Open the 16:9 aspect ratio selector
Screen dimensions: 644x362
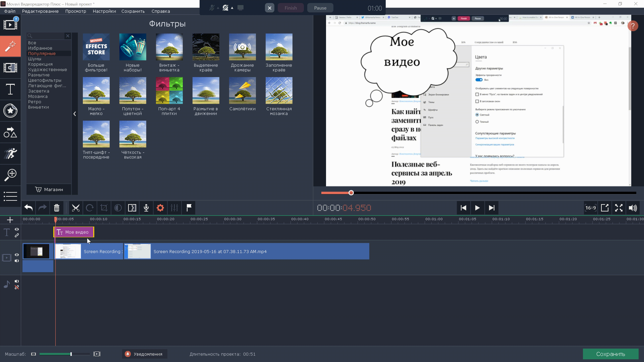click(x=591, y=208)
